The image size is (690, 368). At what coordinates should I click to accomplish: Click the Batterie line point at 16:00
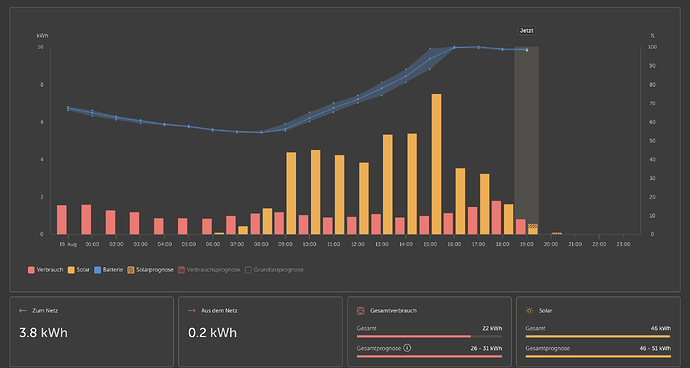454,47
